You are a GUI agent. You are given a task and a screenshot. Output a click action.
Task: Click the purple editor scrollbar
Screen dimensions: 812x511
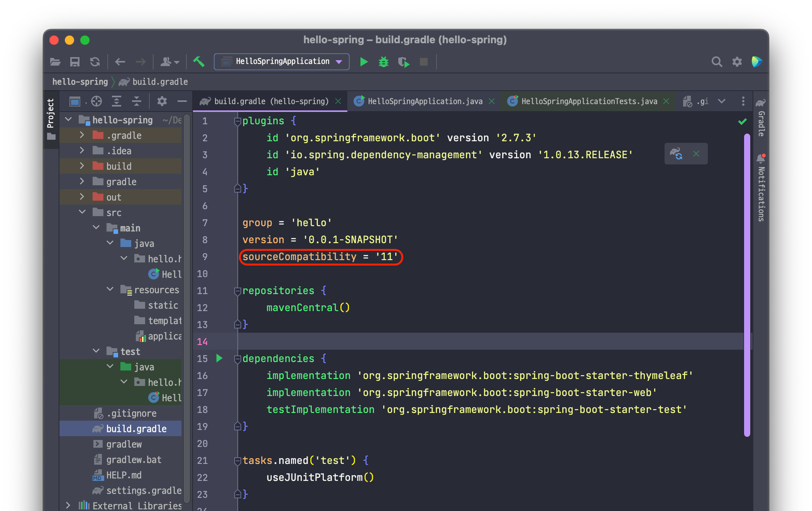[x=747, y=286]
